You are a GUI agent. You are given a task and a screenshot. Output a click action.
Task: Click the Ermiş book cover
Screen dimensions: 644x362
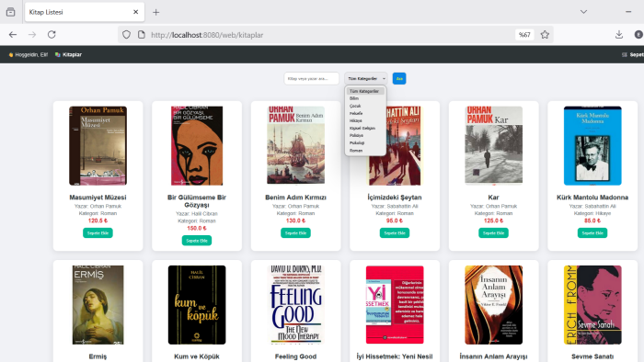coord(98,305)
